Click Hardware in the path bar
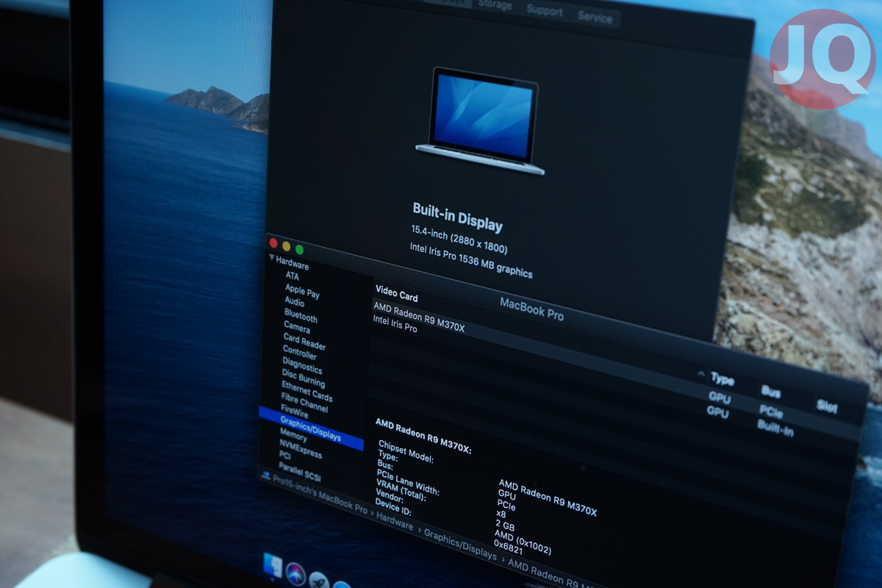The height and width of the screenshot is (588, 882). point(395,521)
